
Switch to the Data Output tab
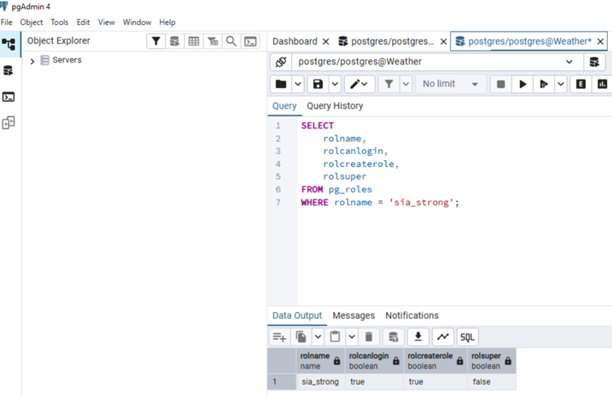pyautogui.click(x=297, y=315)
